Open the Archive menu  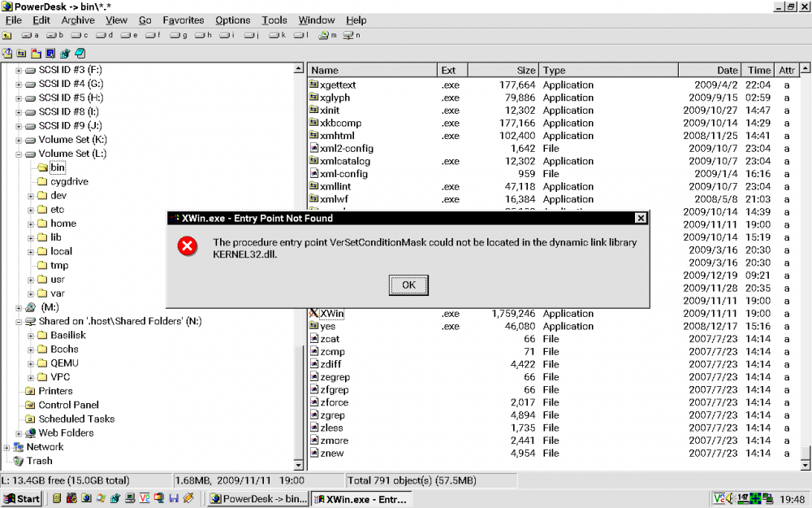click(78, 20)
